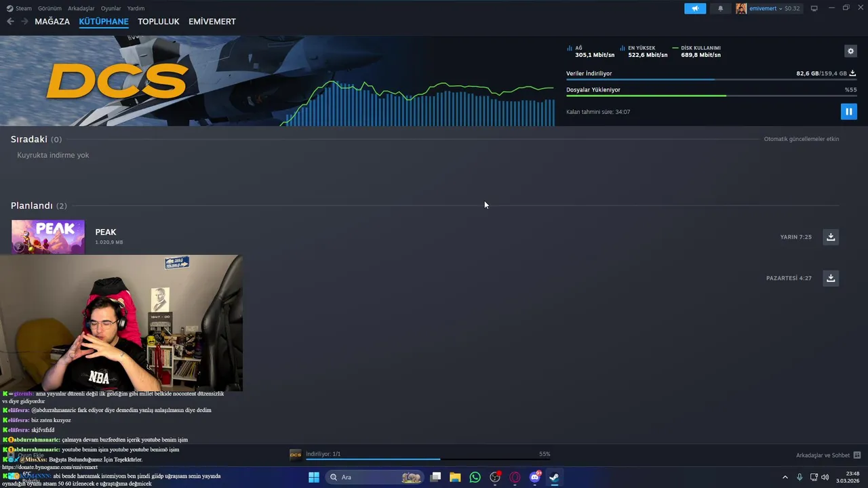The image size is (868, 488).
Task: Click the emivemert profile avatar
Action: coord(741,8)
